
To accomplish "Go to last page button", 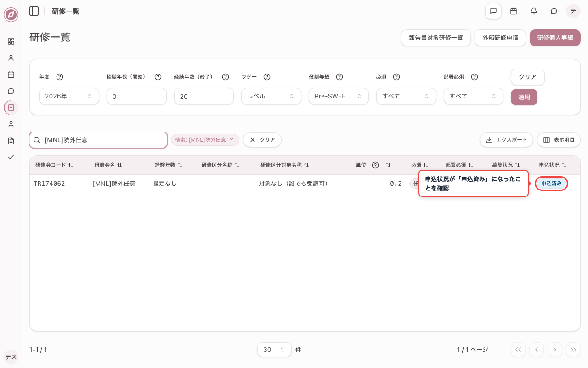I will click(573, 350).
